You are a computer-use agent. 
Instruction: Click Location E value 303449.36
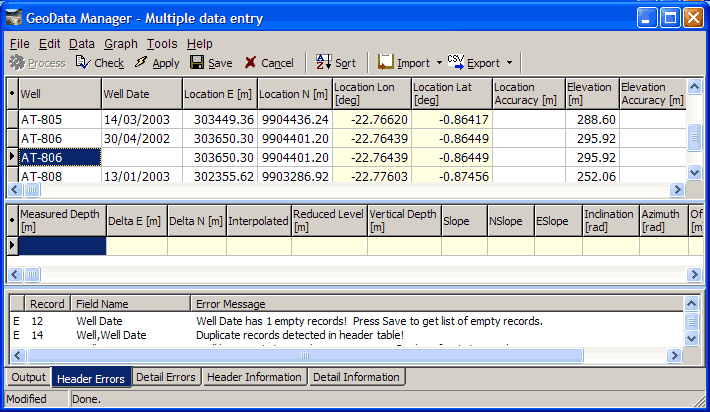click(220, 120)
